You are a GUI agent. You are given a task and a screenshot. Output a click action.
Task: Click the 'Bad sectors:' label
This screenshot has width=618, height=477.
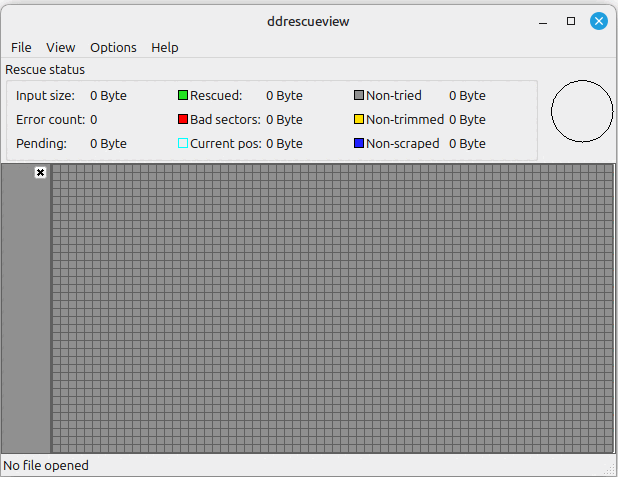point(225,119)
